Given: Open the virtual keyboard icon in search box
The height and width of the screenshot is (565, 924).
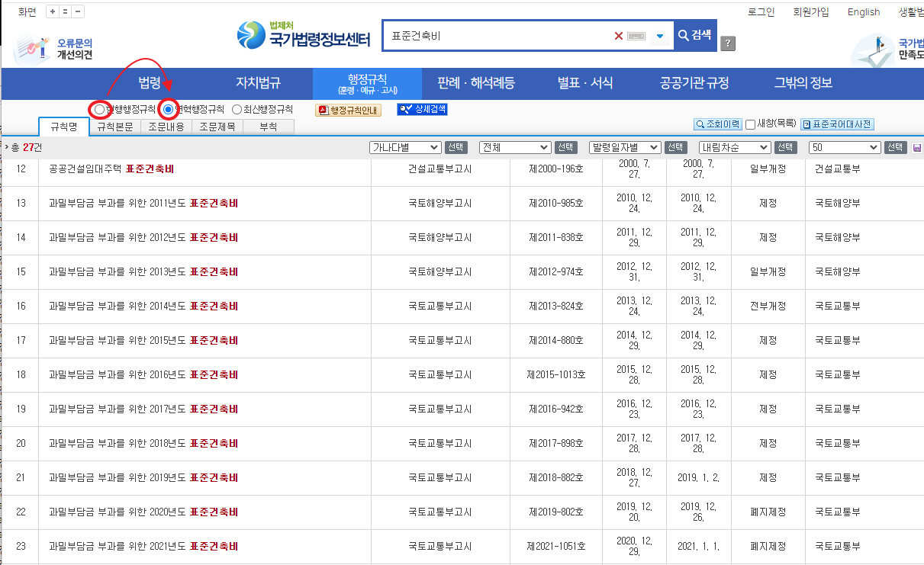Looking at the screenshot, I should pos(636,36).
